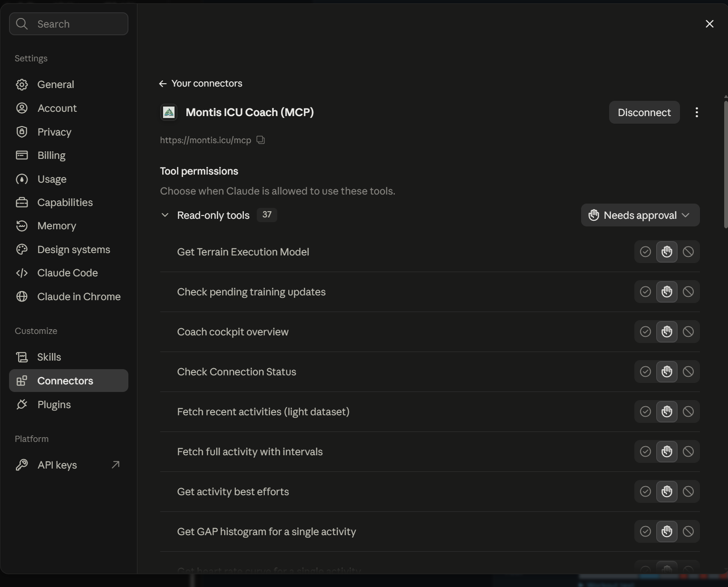Image resolution: width=728 pixels, height=587 pixels.
Task: Click the search magnifier icon
Action: click(x=22, y=24)
